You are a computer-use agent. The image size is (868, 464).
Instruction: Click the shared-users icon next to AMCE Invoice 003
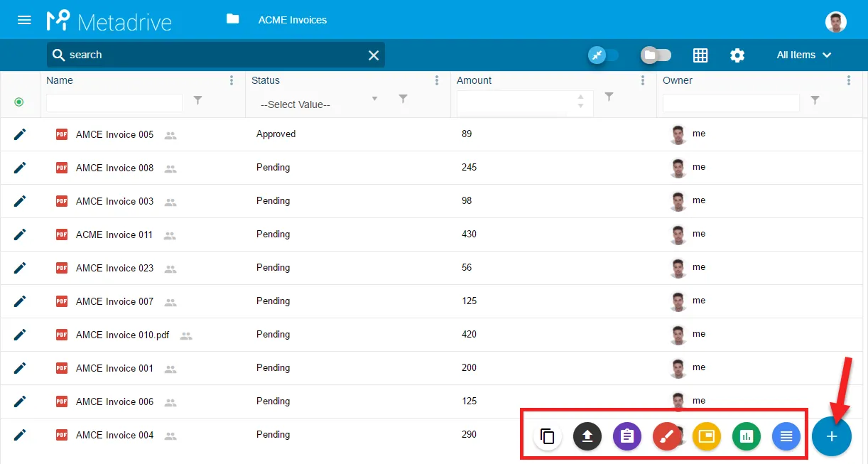pyautogui.click(x=170, y=202)
